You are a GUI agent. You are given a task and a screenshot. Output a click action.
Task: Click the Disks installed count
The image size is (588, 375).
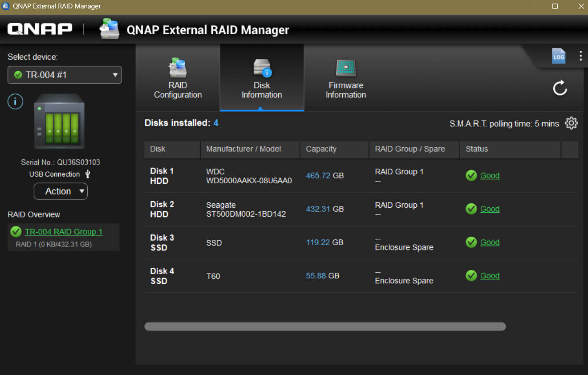pyautogui.click(x=216, y=123)
